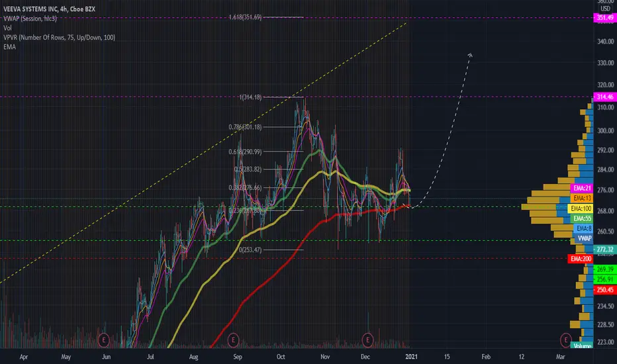Click the blue EMA:8 axis label
The height and width of the screenshot is (364, 617).
[583, 228]
